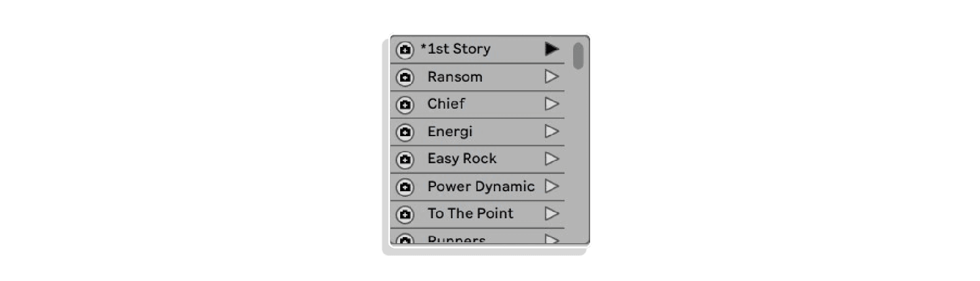Click the vertical scrollbar thumb
Viewport: 980px width, 281px height.
pos(578,56)
